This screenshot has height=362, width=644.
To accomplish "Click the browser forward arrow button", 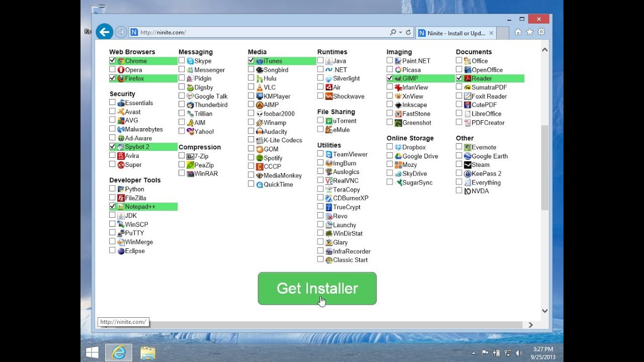I will point(121,32).
